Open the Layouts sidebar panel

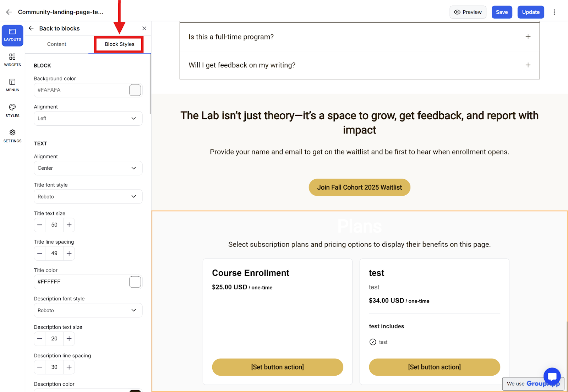coord(12,35)
